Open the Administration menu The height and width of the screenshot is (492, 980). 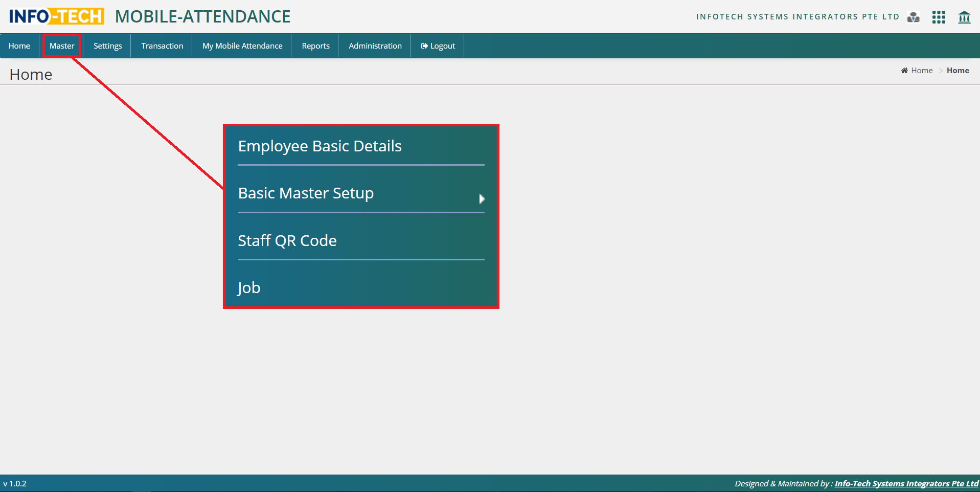point(375,46)
